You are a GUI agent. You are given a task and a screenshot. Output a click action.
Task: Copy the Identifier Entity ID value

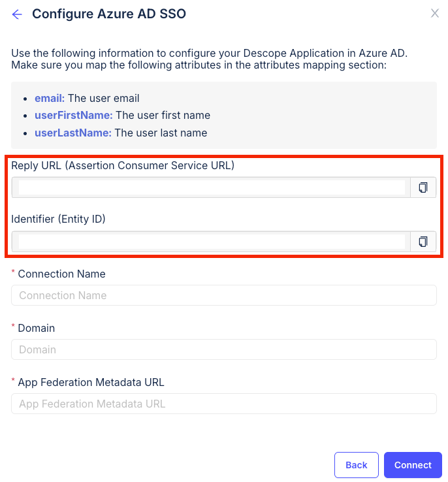[x=423, y=242]
